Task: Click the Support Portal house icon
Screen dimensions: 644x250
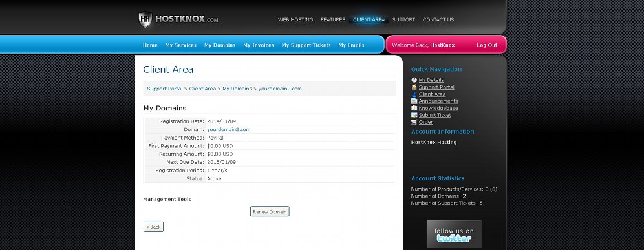Action: click(x=414, y=87)
